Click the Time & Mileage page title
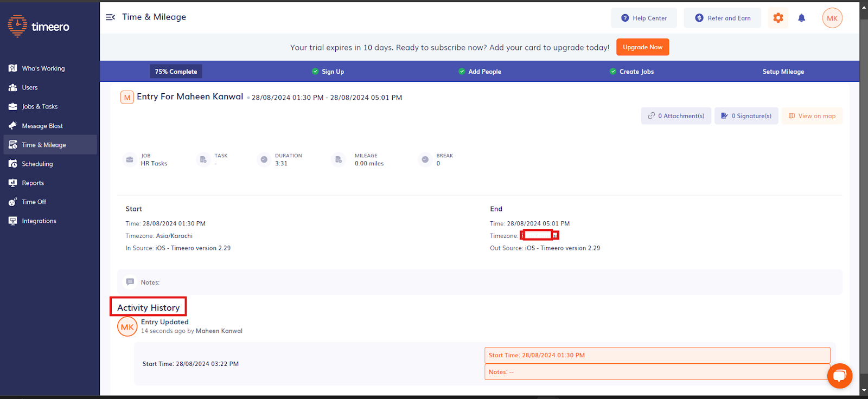The width and height of the screenshot is (868, 399). [154, 17]
